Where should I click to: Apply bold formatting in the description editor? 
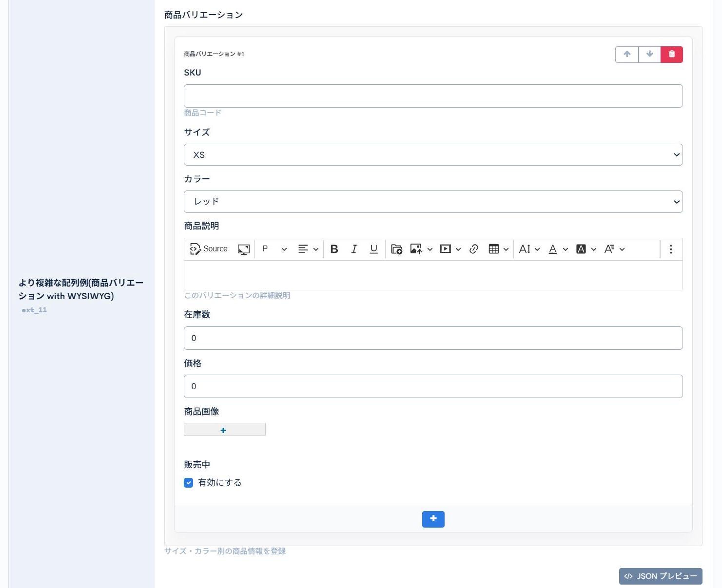pyautogui.click(x=334, y=249)
